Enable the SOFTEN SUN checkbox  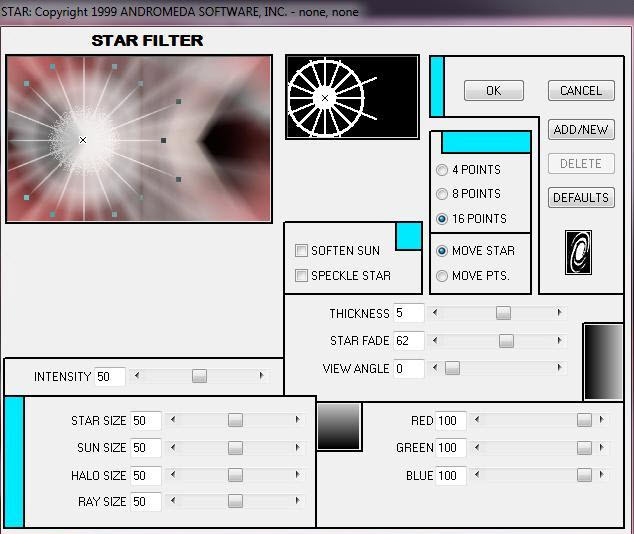click(301, 251)
